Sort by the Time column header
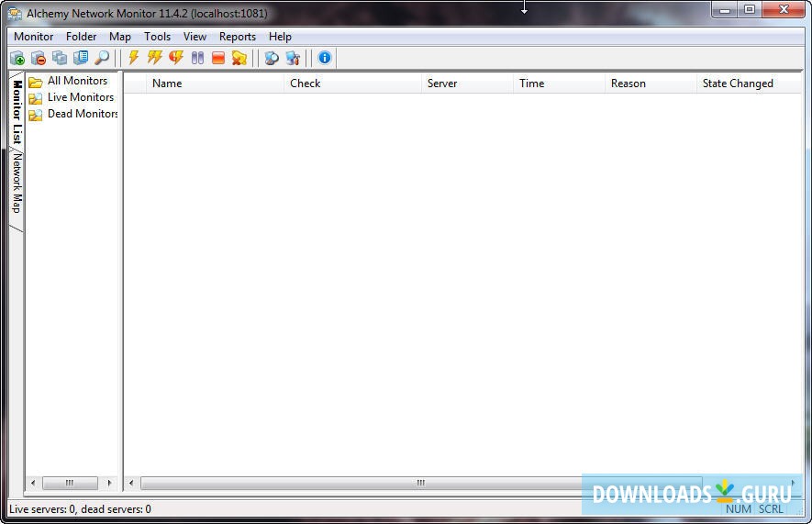 [x=560, y=84]
